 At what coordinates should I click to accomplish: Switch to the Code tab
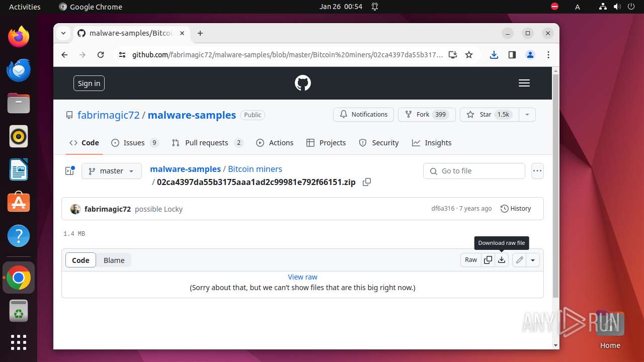84,143
